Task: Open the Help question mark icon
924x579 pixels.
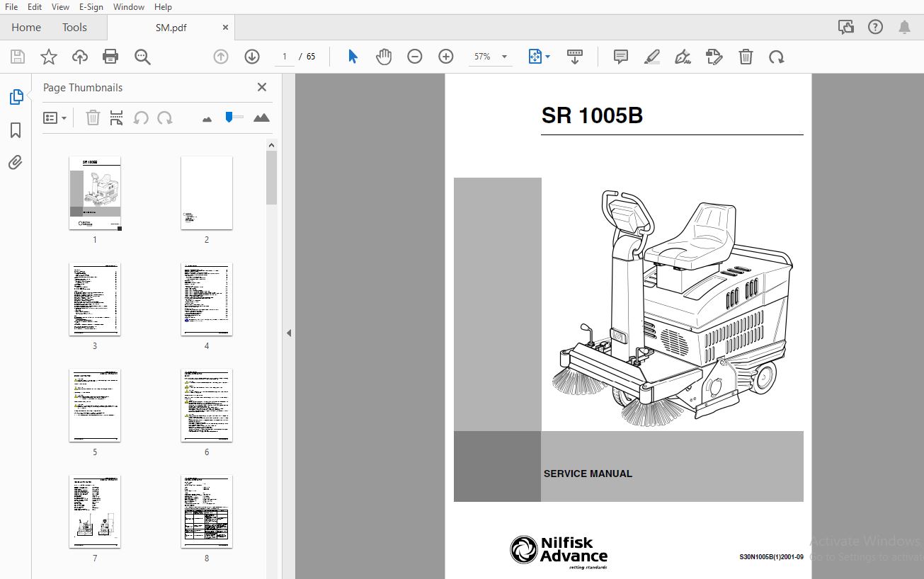Action: click(875, 27)
